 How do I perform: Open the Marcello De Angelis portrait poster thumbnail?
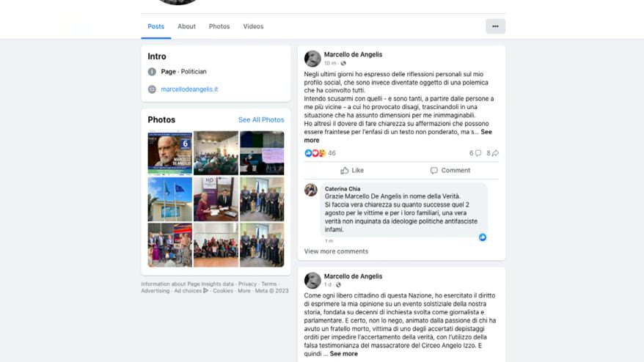click(x=170, y=153)
